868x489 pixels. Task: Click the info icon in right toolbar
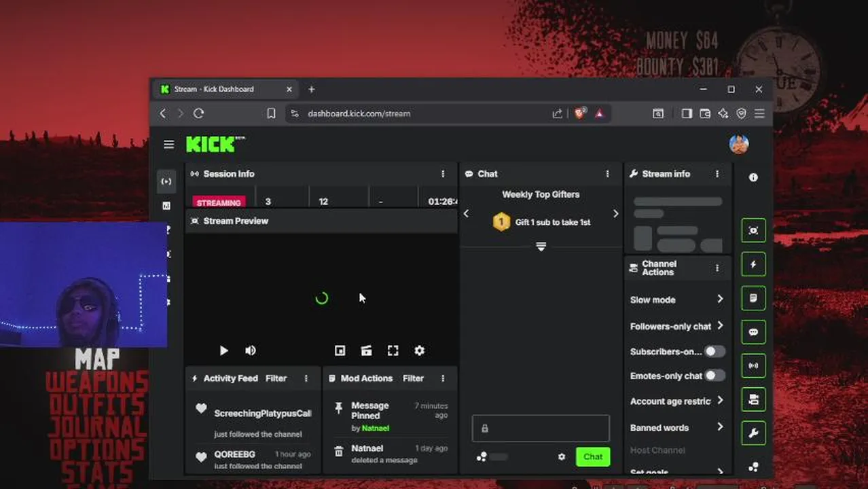[x=753, y=177]
